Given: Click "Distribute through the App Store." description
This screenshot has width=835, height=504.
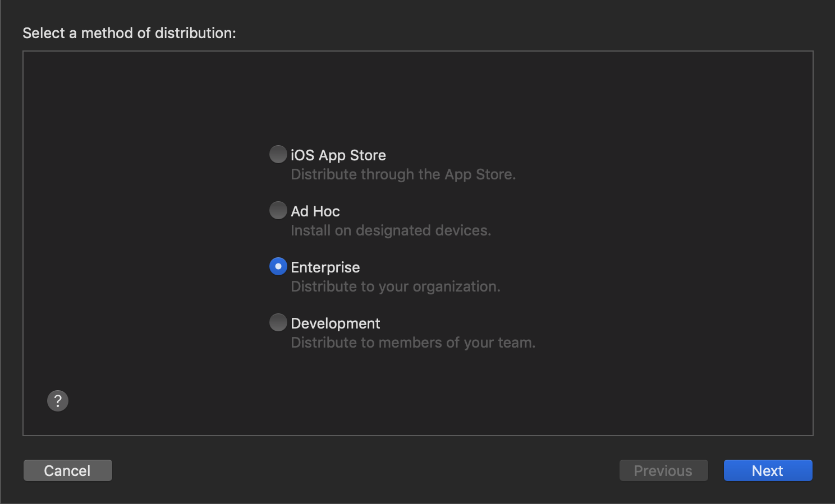Looking at the screenshot, I should [403, 174].
